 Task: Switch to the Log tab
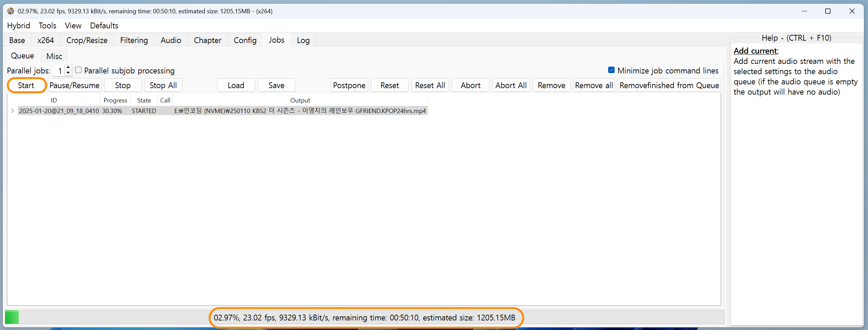point(303,40)
